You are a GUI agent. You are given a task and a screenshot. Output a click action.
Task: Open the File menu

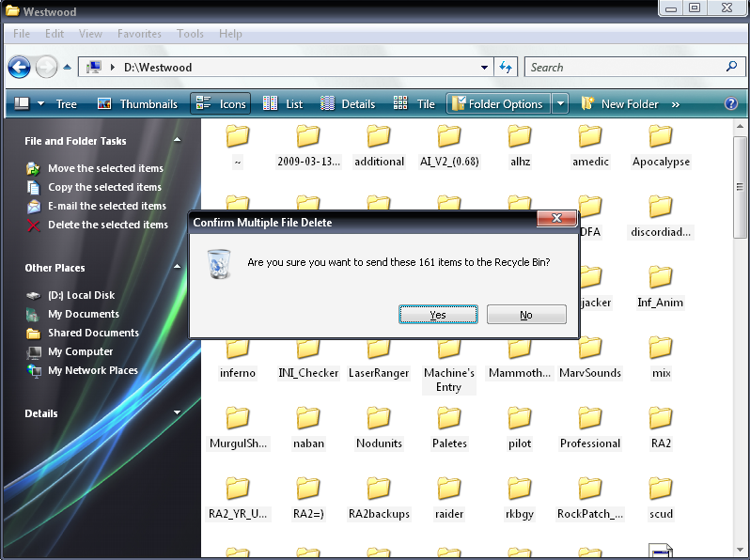(22, 34)
